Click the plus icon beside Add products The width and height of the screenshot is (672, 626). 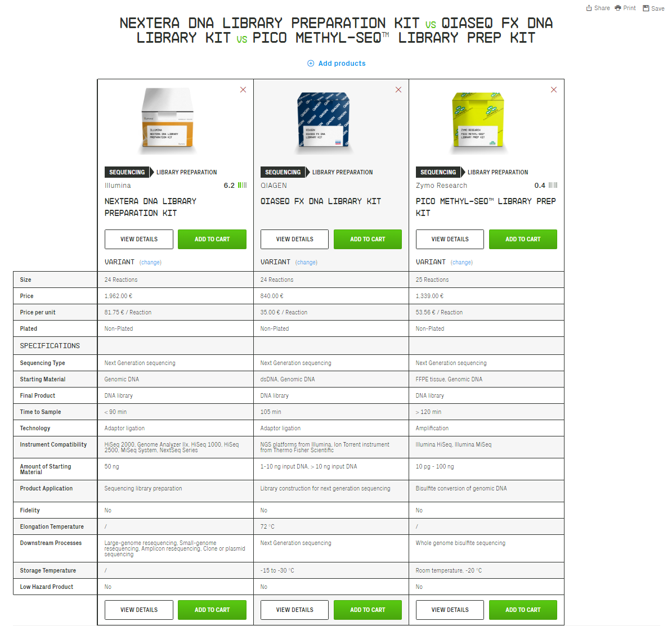pyautogui.click(x=311, y=64)
